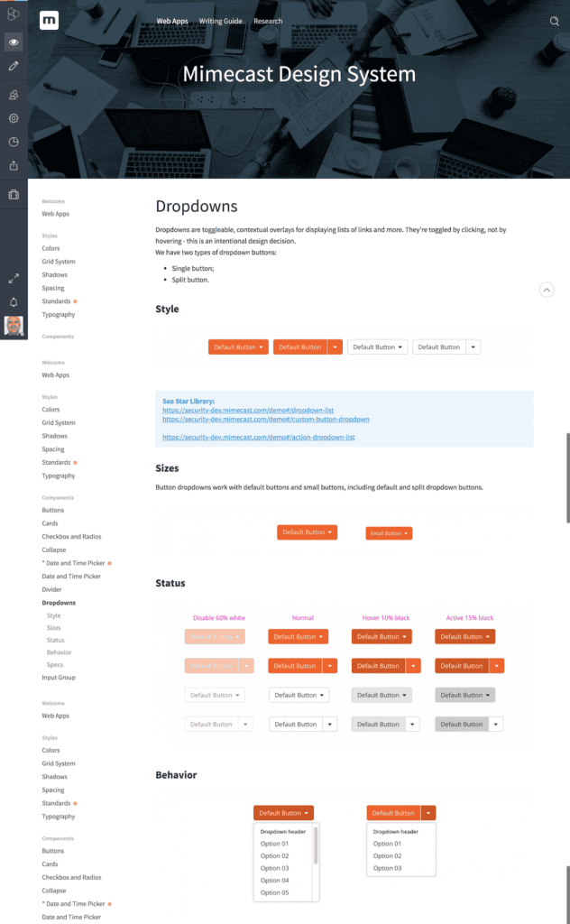Viewport: 570px width, 924px height.
Task: Jump to Sizes subsection in sidebar
Action: [53, 628]
